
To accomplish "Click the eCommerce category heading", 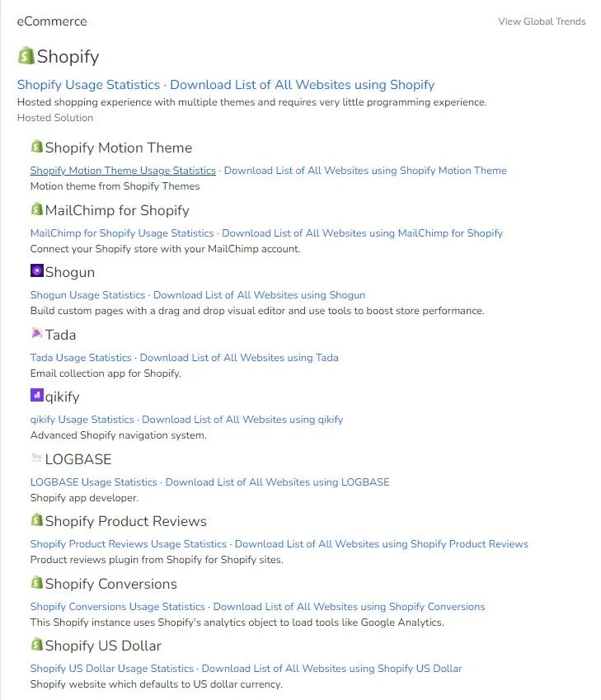I will 52,21.
